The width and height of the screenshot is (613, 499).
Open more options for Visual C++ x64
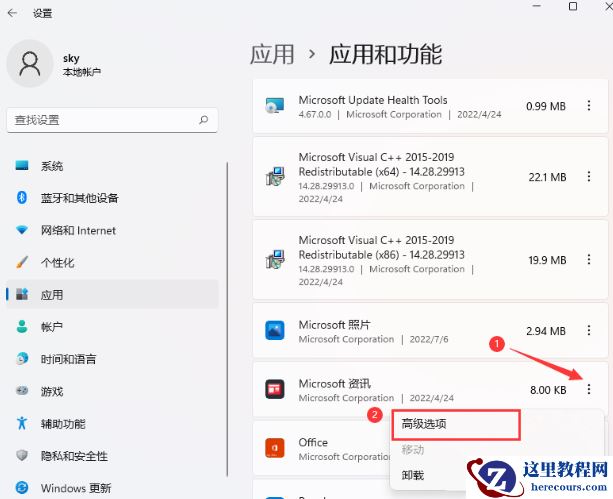588,177
